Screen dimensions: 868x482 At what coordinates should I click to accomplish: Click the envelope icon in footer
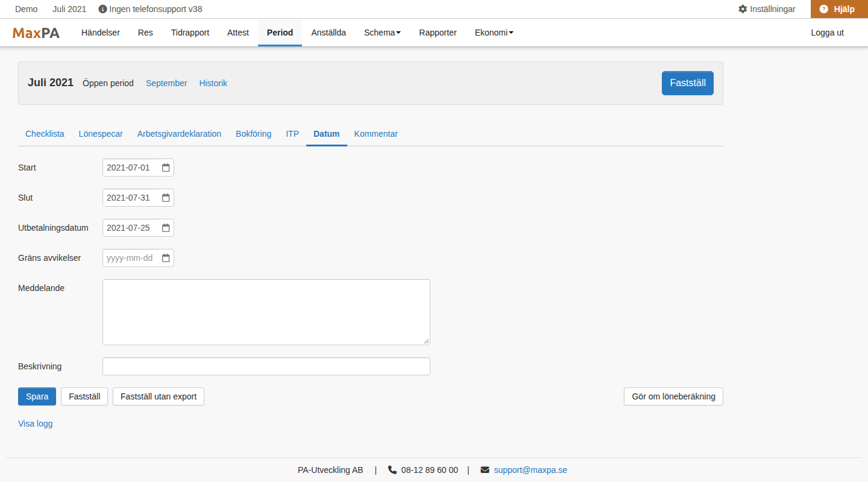coord(485,470)
